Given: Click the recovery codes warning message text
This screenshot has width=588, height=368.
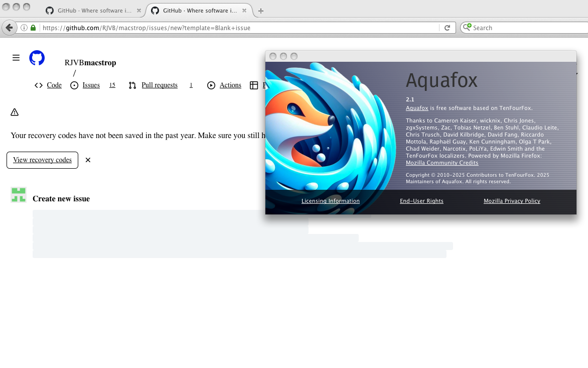Looking at the screenshot, I should [x=138, y=136].
